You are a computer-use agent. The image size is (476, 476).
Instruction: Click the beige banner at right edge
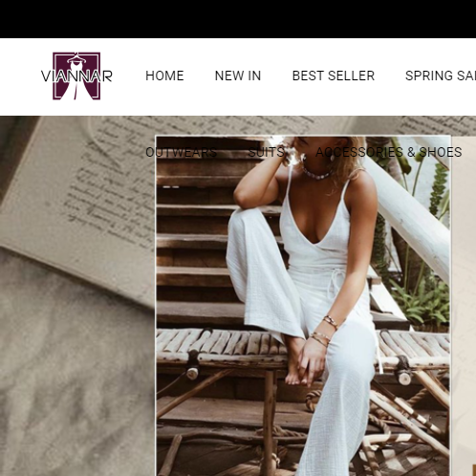[464, 306]
